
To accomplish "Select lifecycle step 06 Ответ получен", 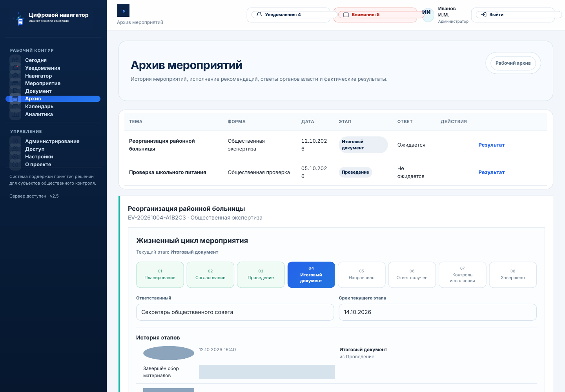I will pos(412,275).
